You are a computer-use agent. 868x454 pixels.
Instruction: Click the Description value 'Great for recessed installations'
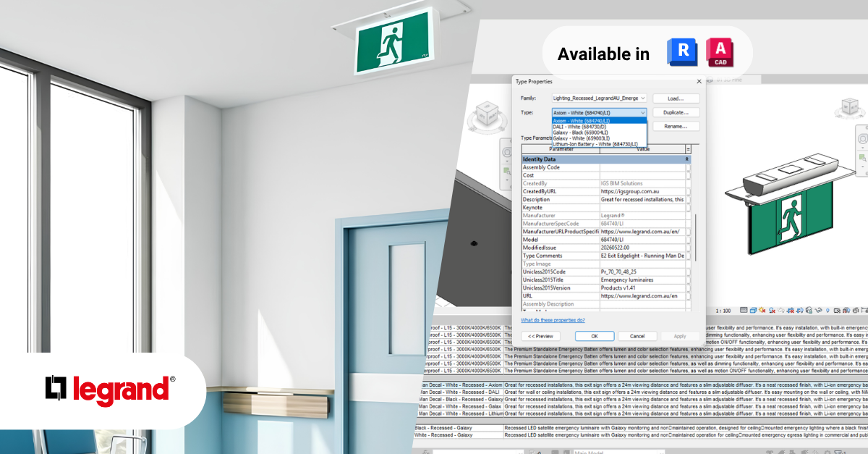(x=642, y=199)
